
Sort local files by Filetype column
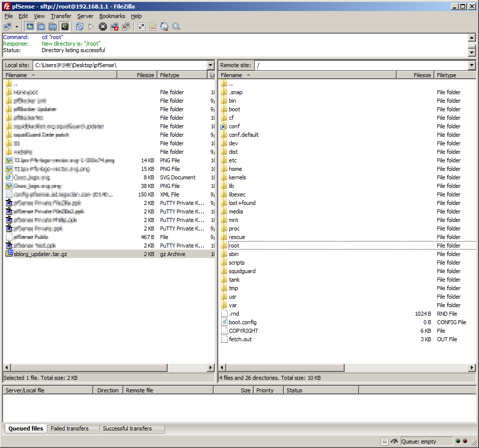[182, 75]
